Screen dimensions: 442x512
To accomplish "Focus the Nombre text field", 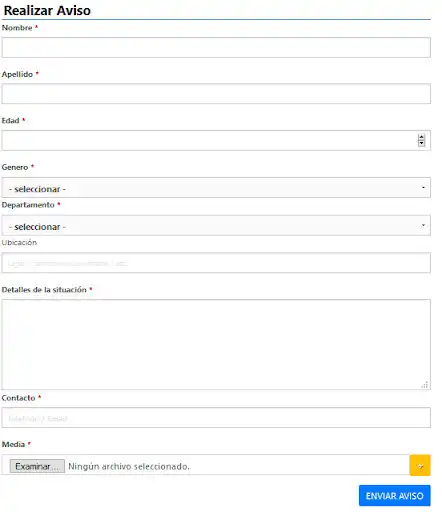I will click(x=216, y=47).
